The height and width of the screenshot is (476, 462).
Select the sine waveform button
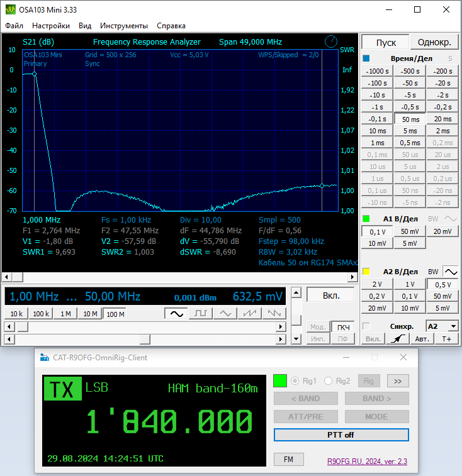(x=177, y=314)
